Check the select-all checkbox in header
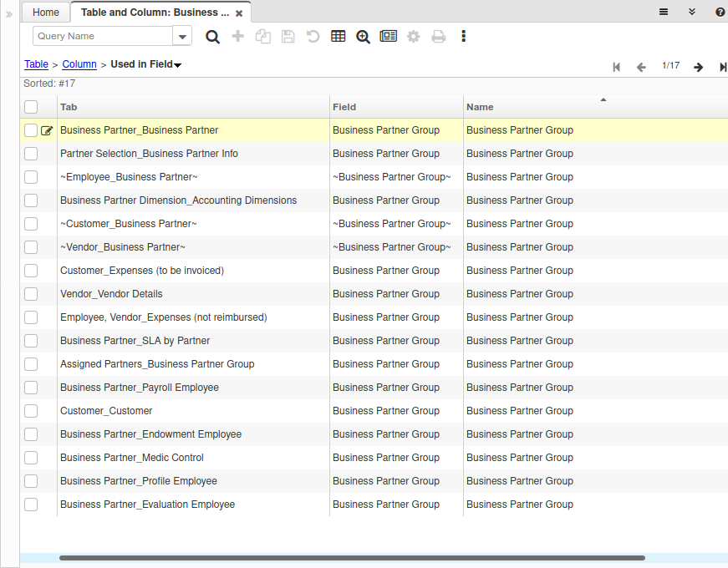The height and width of the screenshot is (568, 728). tap(31, 107)
